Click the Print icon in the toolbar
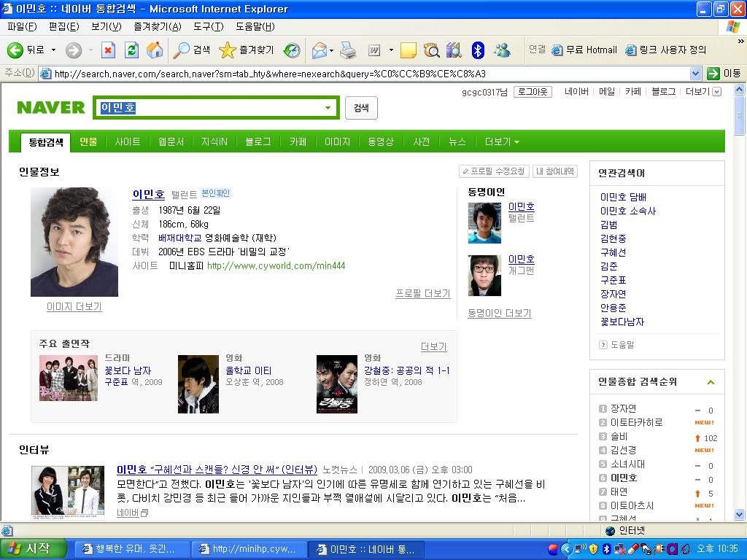 [x=348, y=50]
